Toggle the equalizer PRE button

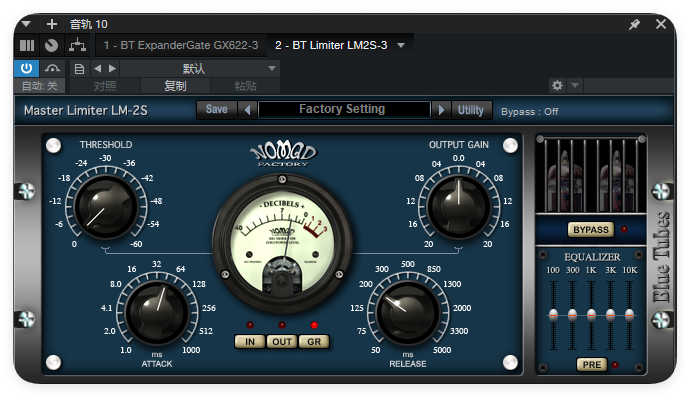(591, 364)
